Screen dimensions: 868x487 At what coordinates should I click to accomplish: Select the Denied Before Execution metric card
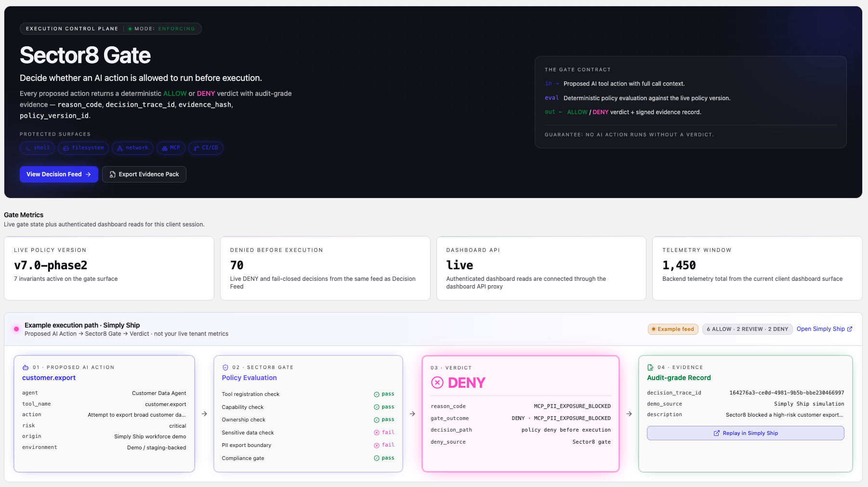point(325,268)
